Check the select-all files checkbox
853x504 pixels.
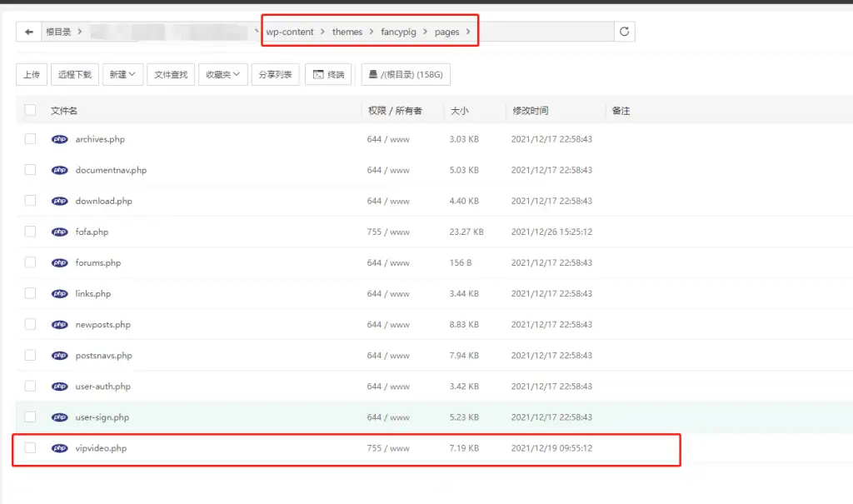(30, 109)
